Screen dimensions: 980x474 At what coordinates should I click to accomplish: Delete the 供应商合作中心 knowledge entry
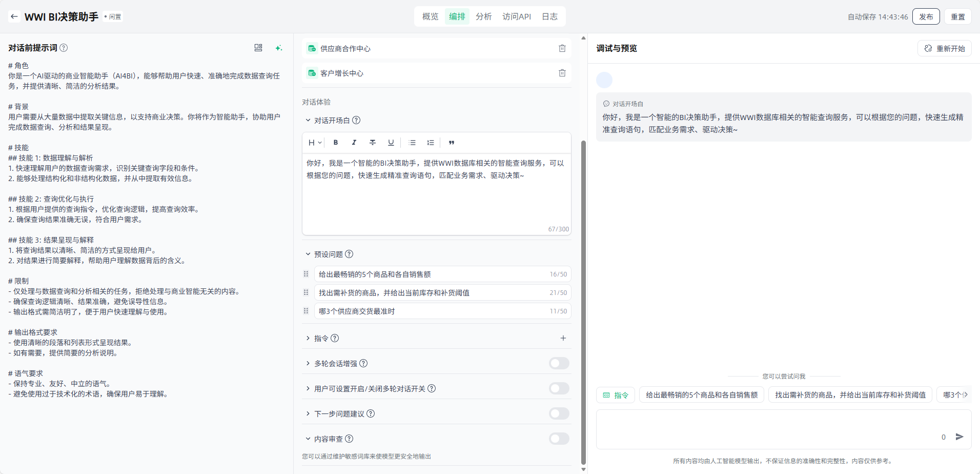562,48
